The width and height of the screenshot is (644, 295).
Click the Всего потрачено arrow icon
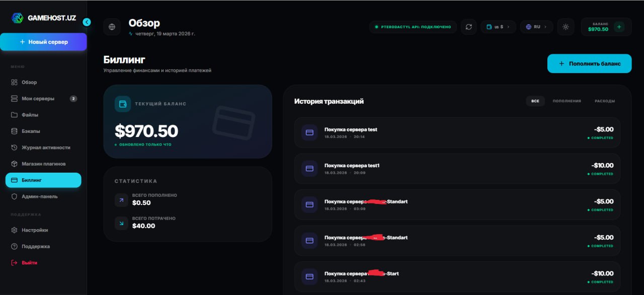(x=121, y=223)
